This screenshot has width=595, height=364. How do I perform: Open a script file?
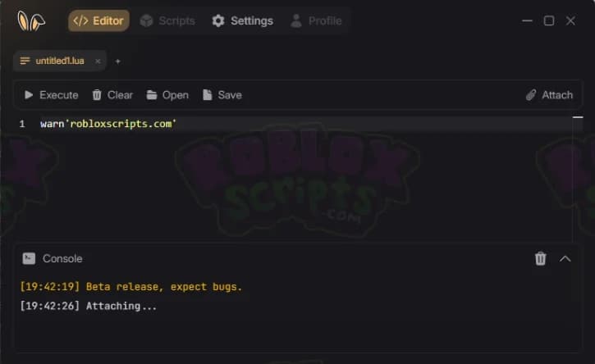pos(167,95)
